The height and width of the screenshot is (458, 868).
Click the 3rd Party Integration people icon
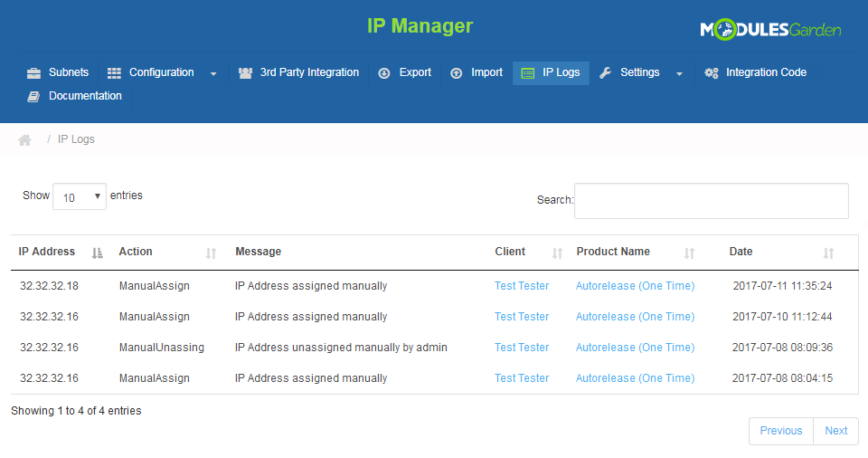click(245, 73)
